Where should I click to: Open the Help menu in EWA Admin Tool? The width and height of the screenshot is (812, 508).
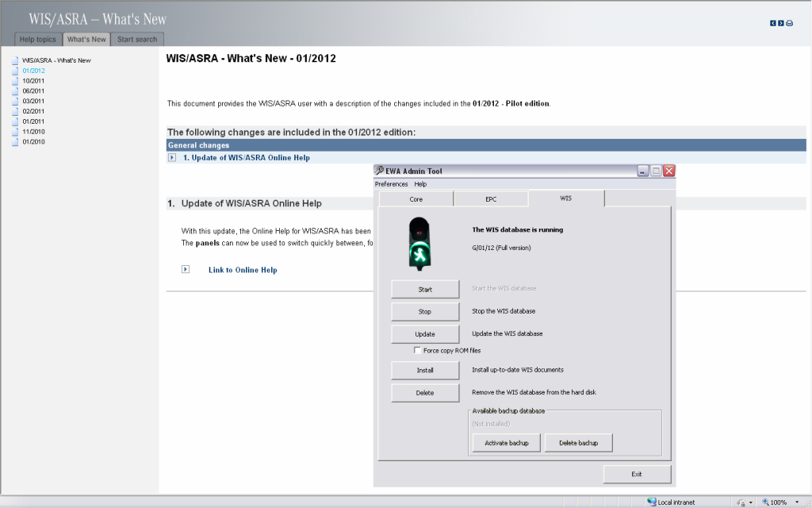coord(420,184)
